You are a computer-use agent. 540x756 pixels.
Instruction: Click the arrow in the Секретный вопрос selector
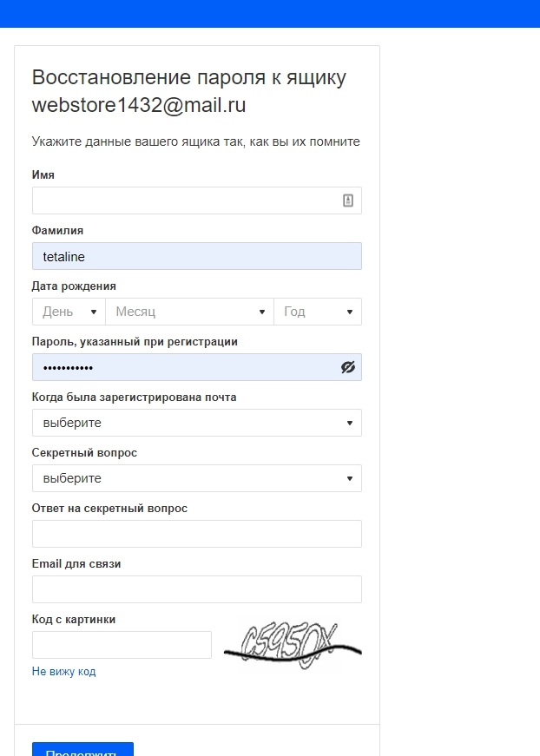pyautogui.click(x=350, y=479)
